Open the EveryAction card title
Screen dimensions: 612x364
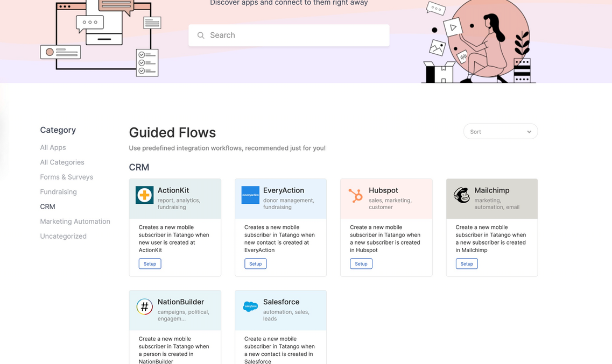pyautogui.click(x=283, y=190)
